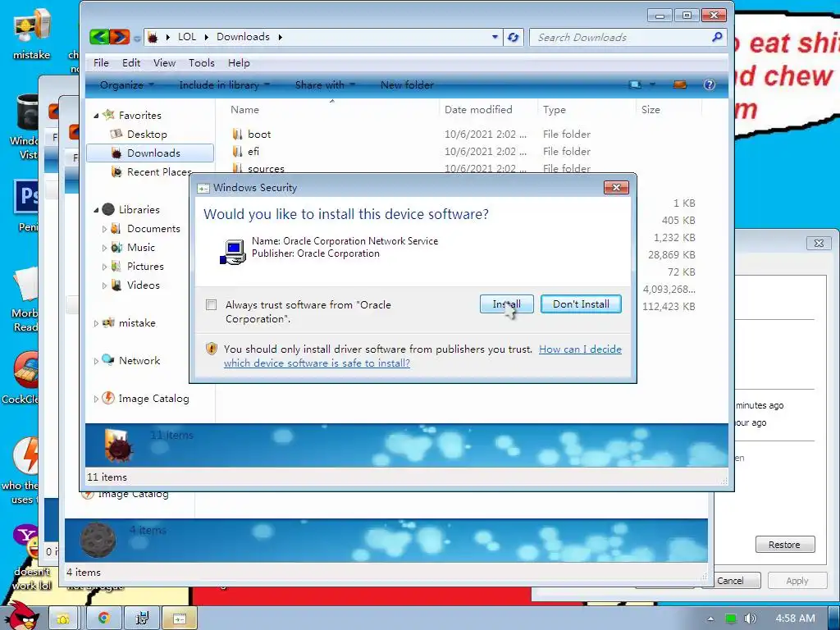Click the volume speaker tray icon
The image size is (840, 630).
pyautogui.click(x=751, y=619)
